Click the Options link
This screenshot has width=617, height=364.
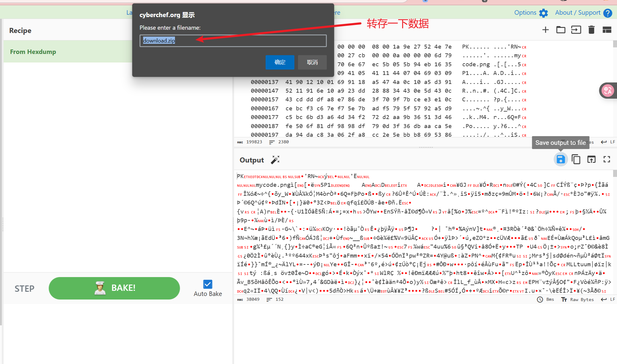point(525,13)
